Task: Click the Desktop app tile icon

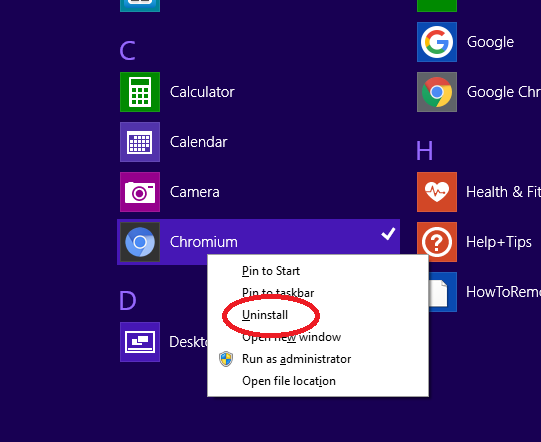Action: pyautogui.click(x=140, y=342)
